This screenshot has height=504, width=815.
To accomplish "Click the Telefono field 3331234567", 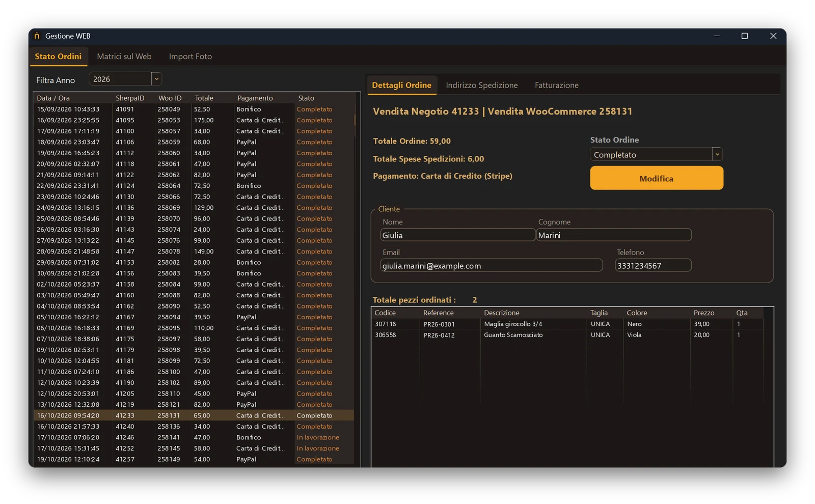I will click(x=653, y=265).
